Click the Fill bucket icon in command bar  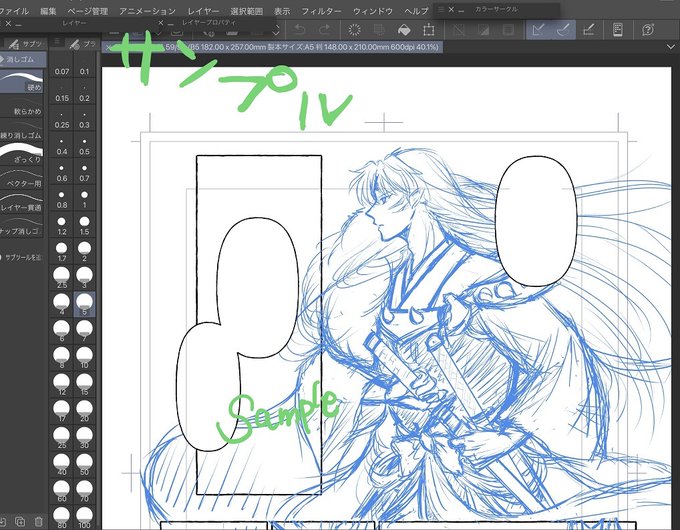tap(404, 30)
